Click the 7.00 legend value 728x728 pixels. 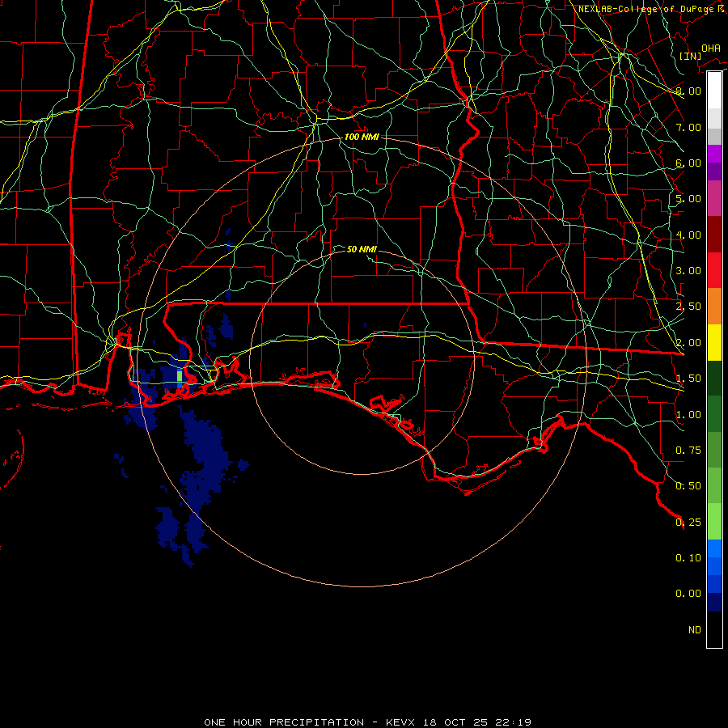pyautogui.click(x=688, y=127)
